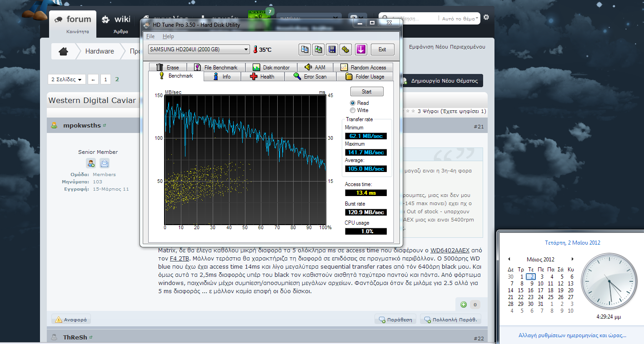This screenshot has width=644, height=344.
Task: Open the wiki tab in the site header
Action: coord(116,24)
